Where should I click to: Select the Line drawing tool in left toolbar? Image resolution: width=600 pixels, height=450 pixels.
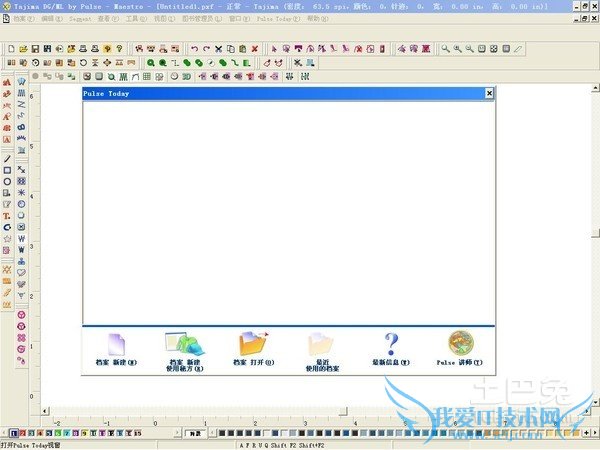(x=7, y=159)
